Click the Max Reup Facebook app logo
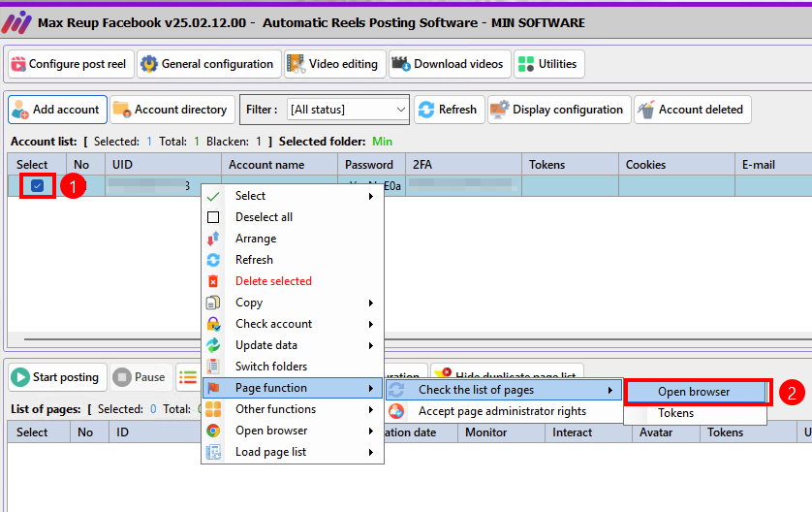The image size is (812, 512). click(x=16, y=23)
